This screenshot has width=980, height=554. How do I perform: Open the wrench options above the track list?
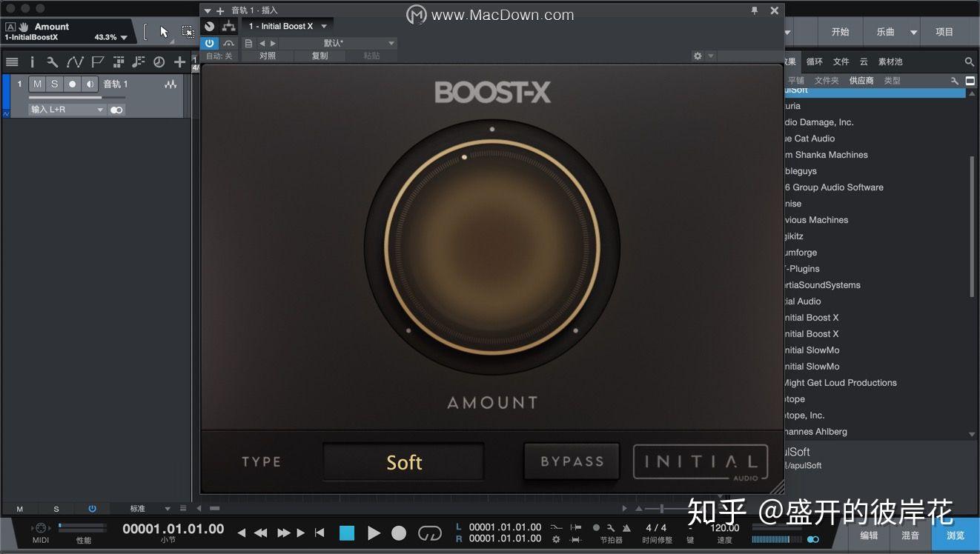pyautogui.click(x=52, y=62)
